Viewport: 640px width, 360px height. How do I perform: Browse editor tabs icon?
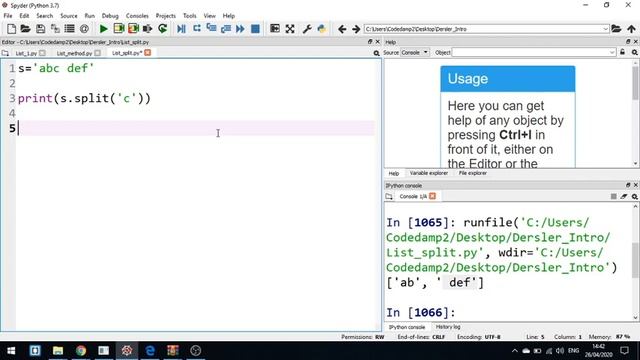point(5,53)
